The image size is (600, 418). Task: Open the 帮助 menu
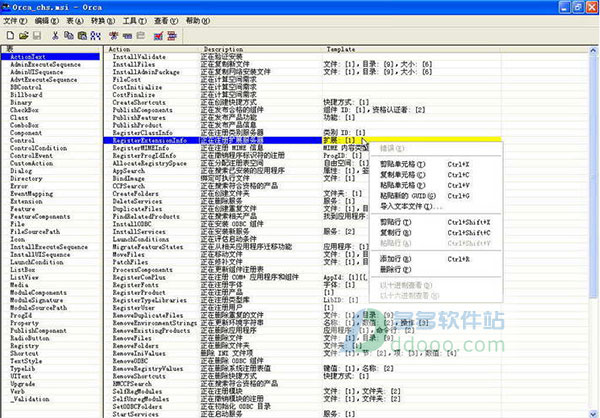click(x=197, y=21)
